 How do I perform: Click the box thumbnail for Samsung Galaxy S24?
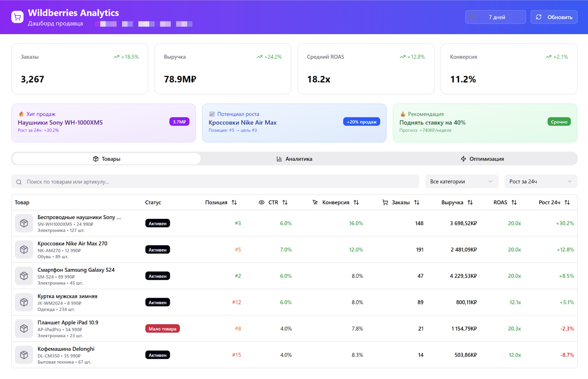coord(24,276)
